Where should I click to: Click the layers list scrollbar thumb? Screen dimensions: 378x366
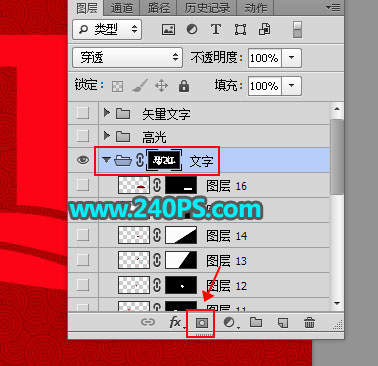click(337, 156)
